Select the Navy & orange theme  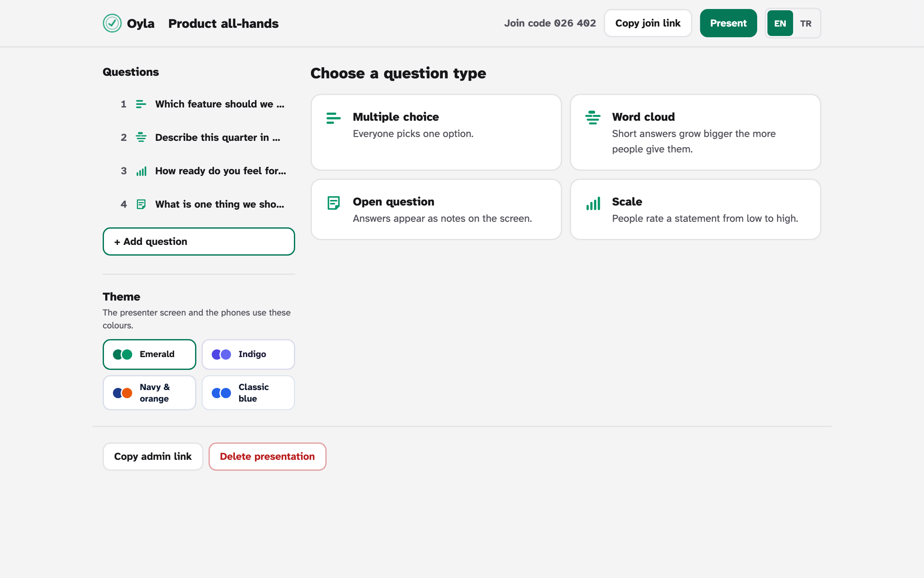pyautogui.click(x=149, y=393)
